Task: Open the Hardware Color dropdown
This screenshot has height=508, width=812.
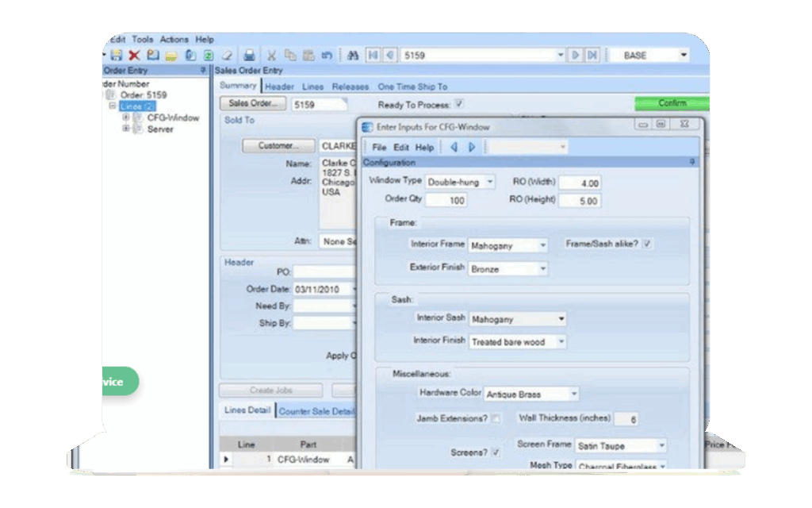Action: click(573, 394)
